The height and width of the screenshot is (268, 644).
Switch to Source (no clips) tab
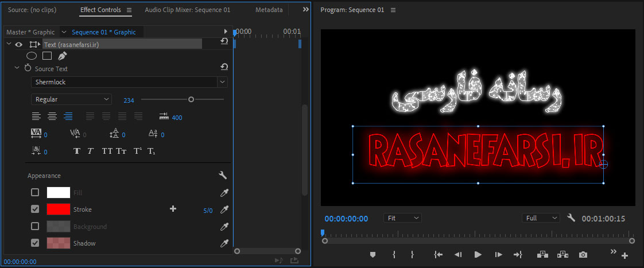click(32, 9)
